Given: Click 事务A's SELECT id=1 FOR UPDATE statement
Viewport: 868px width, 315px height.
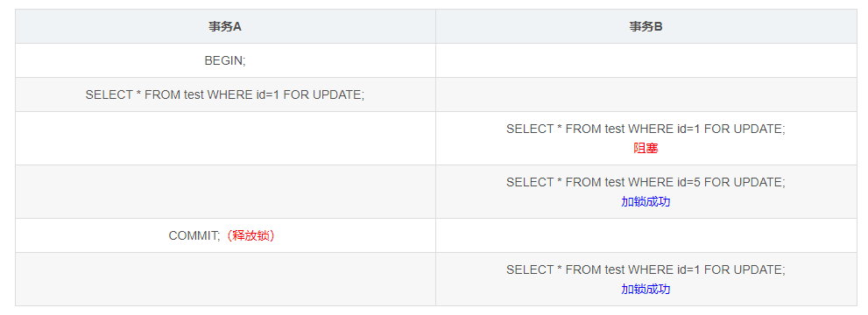Looking at the screenshot, I should (225, 94).
